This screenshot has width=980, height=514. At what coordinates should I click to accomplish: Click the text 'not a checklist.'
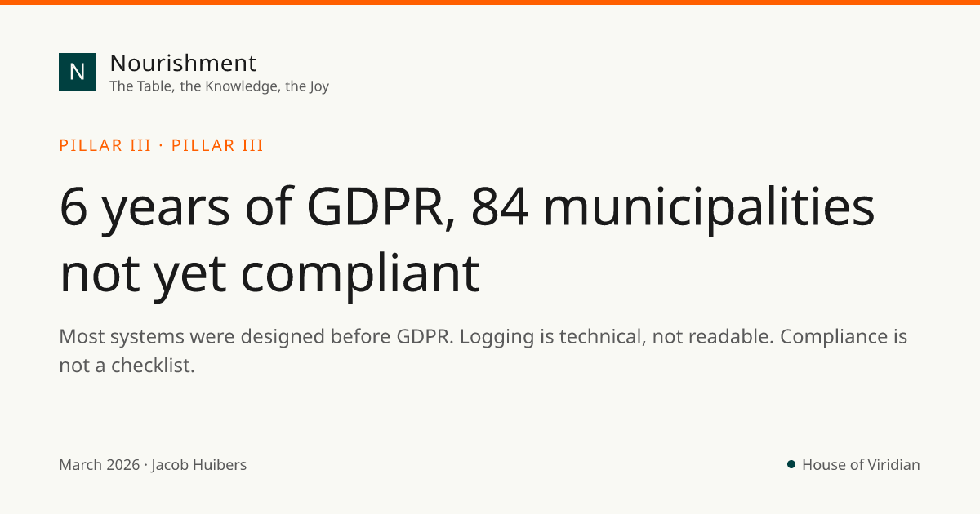pos(127,366)
